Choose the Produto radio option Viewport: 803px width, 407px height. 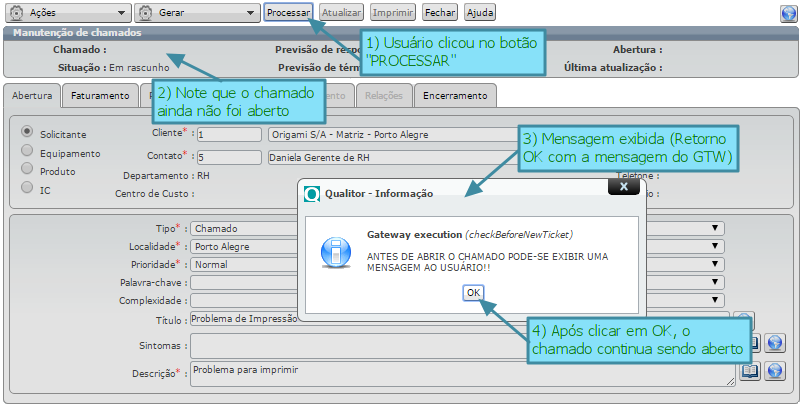28,169
